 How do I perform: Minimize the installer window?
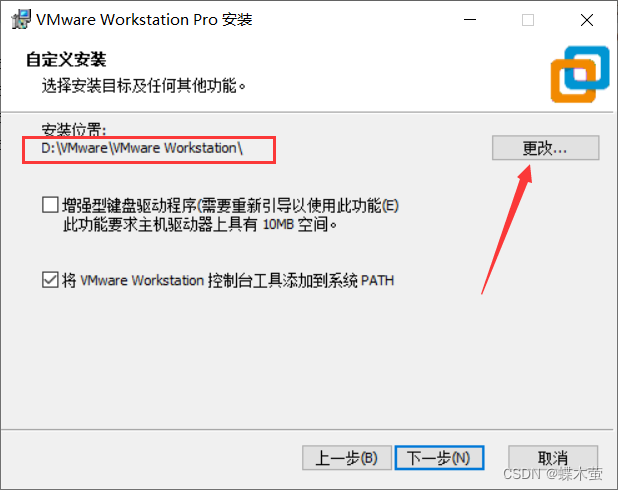click(x=470, y=20)
